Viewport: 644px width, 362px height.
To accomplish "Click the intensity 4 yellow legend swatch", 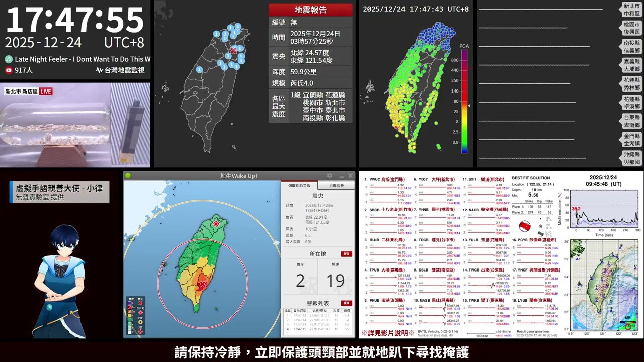I will point(130,316).
